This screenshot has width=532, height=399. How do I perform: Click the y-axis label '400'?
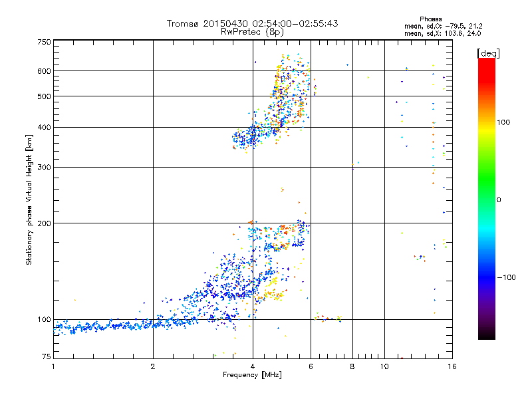44,128
